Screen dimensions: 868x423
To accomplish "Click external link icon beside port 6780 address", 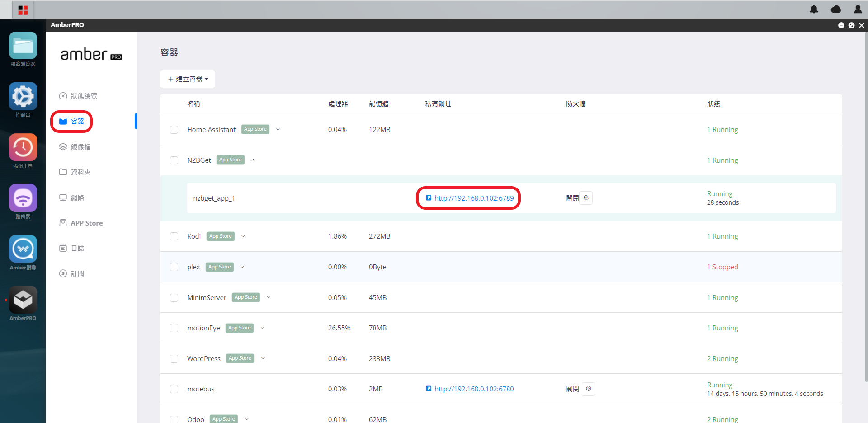I will pos(429,389).
